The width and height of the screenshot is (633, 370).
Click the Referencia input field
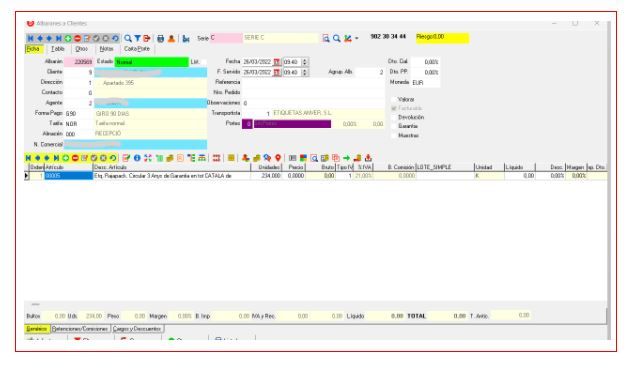(x=313, y=82)
